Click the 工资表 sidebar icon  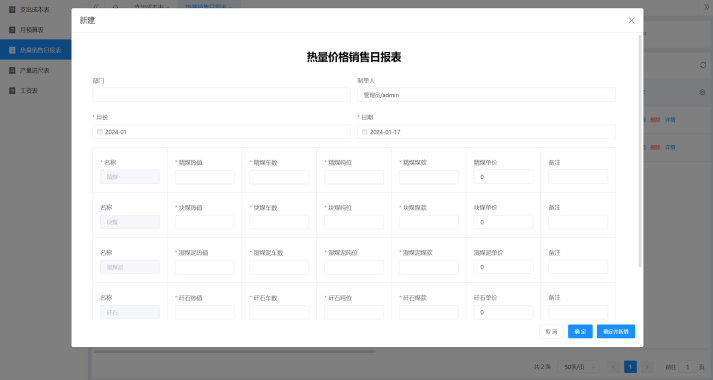(12, 90)
